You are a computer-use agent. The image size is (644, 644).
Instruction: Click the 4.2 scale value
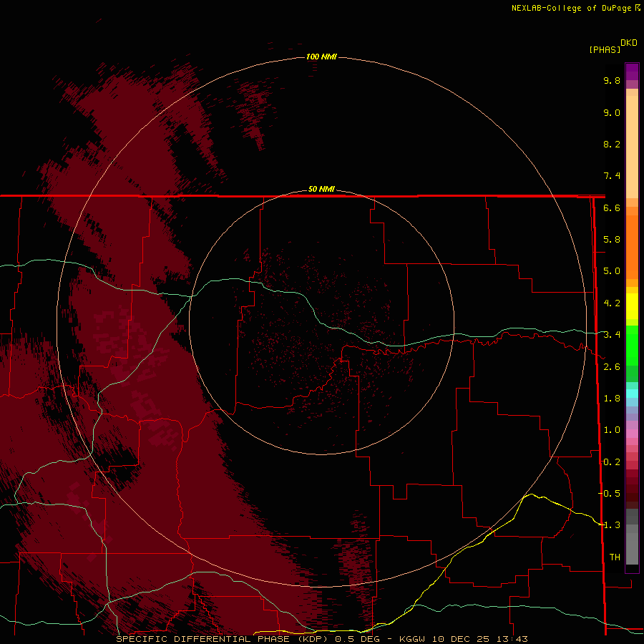point(612,303)
